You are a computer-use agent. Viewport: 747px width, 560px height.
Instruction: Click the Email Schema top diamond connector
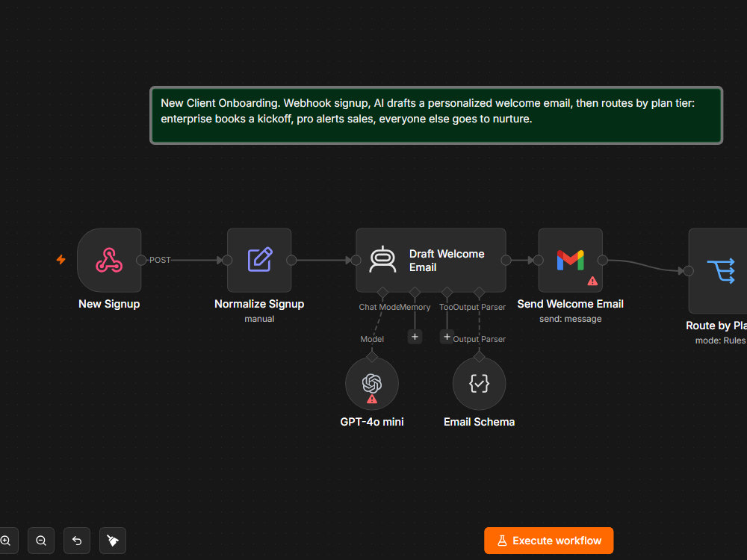pos(480,357)
